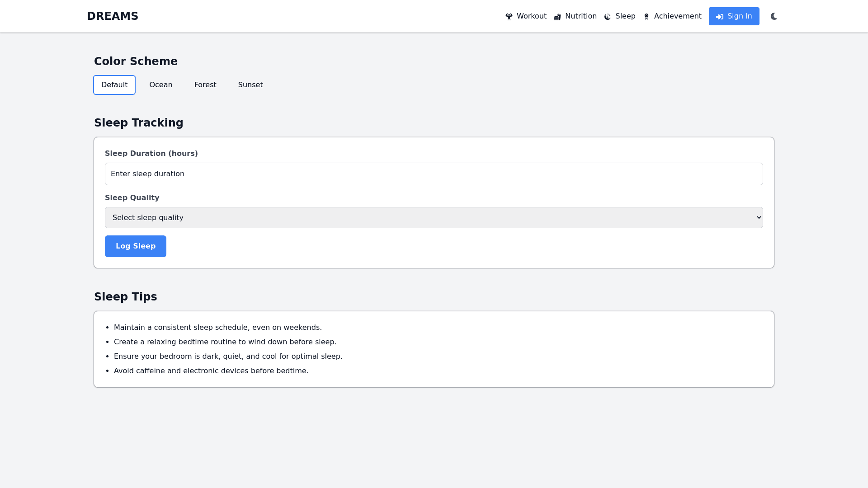Switch to the Ocean color scheme
The height and width of the screenshot is (488, 868).
pyautogui.click(x=161, y=85)
